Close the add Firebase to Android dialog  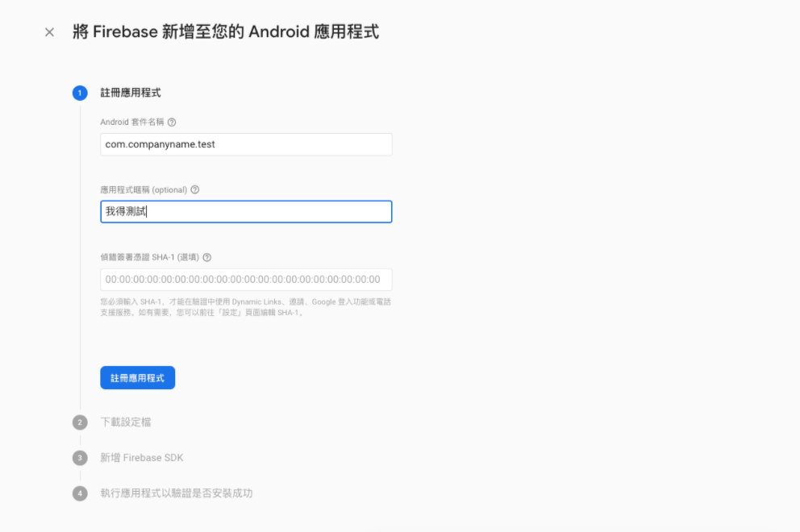(49, 32)
